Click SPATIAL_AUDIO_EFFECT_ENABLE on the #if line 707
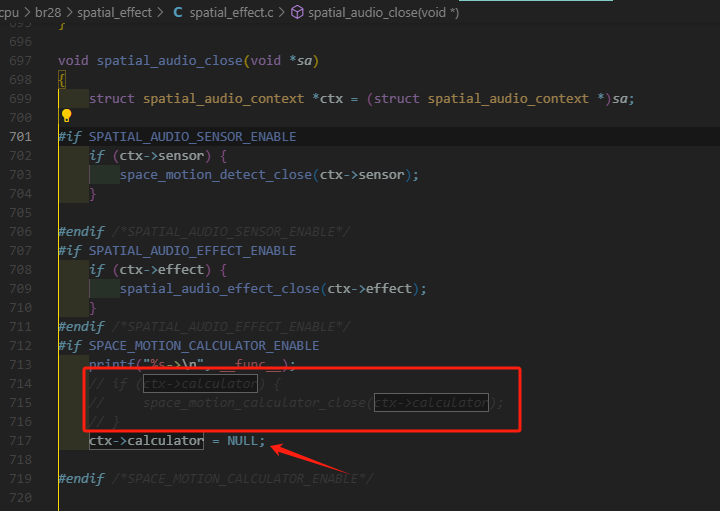Image resolution: width=720 pixels, height=511 pixels. point(192,251)
